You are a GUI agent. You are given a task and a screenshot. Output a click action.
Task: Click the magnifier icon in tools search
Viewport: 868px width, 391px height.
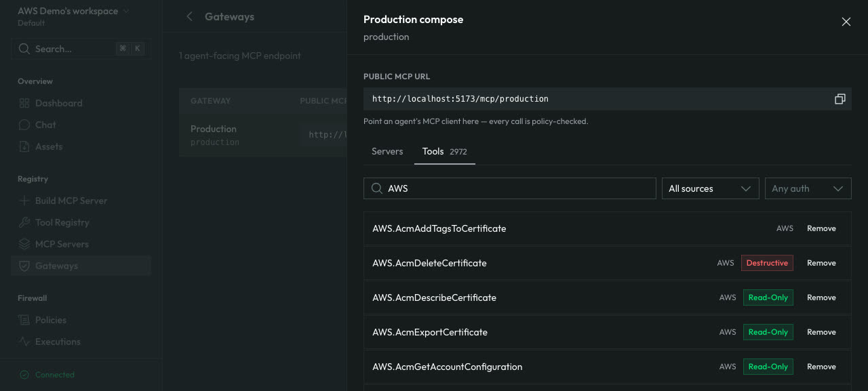click(377, 188)
